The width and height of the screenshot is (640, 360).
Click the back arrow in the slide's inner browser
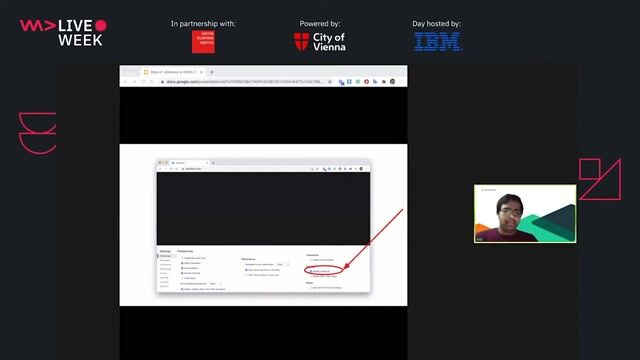(160, 169)
